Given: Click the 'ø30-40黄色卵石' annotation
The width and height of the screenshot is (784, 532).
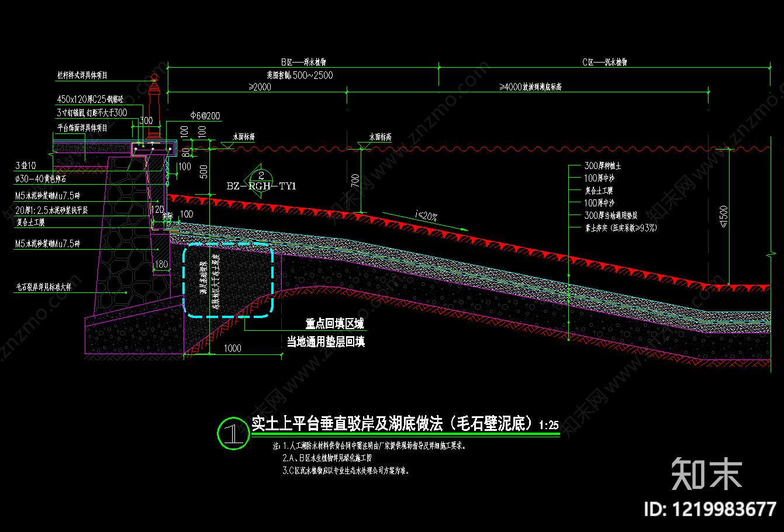Looking at the screenshot, I should pos(40,179).
